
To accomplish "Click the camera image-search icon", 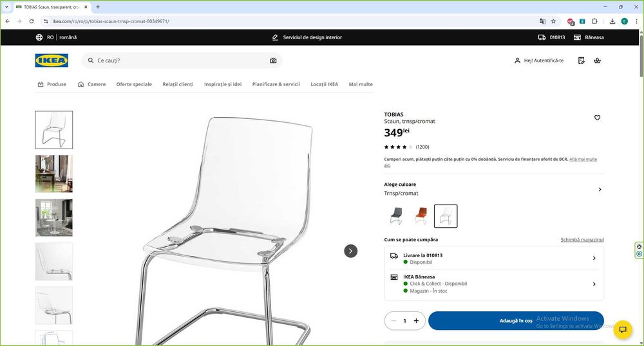I will click(x=273, y=60).
